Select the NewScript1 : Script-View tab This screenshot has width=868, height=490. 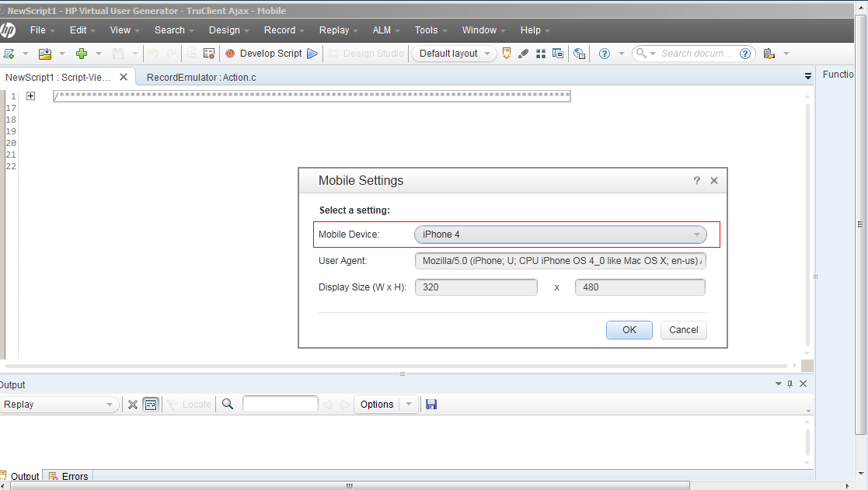(58, 78)
